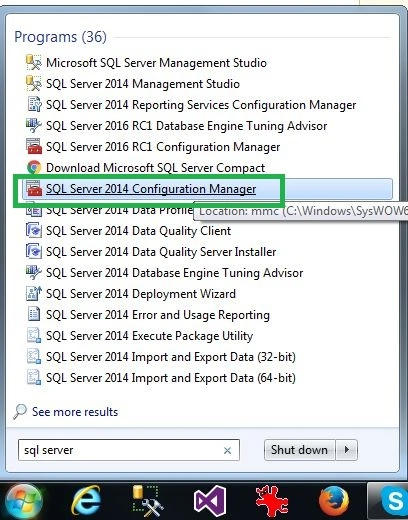The width and height of the screenshot is (408, 520).
Task: Open See more results link
Action: coord(75,412)
